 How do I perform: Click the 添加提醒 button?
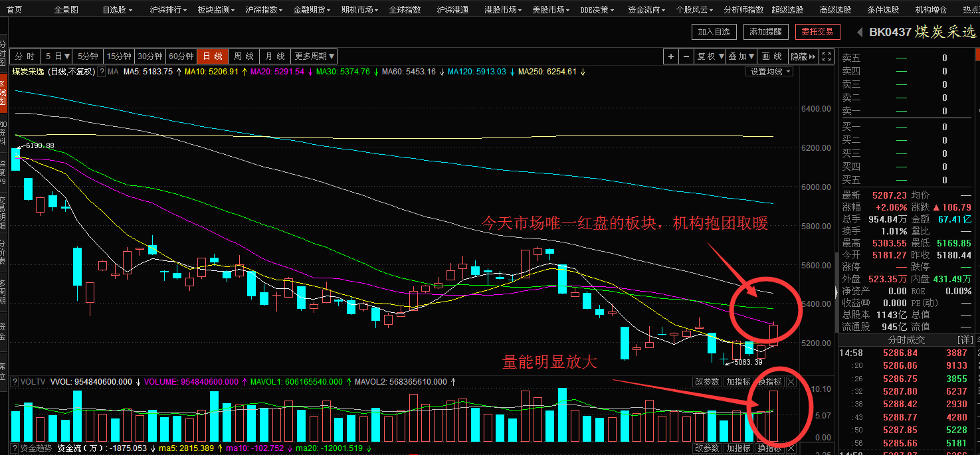click(x=766, y=31)
